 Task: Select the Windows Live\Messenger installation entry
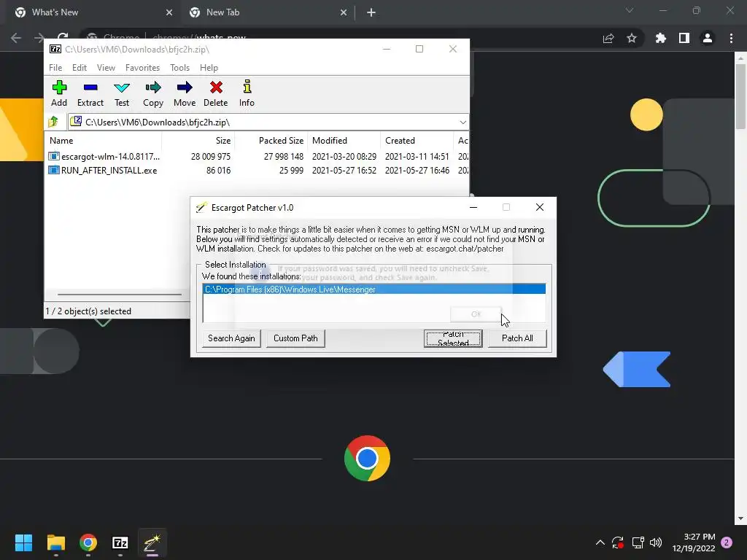click(x=374, y=289)
